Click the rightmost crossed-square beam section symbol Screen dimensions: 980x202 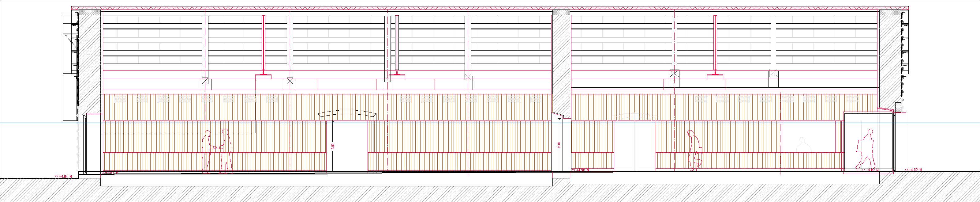[770, 84]
